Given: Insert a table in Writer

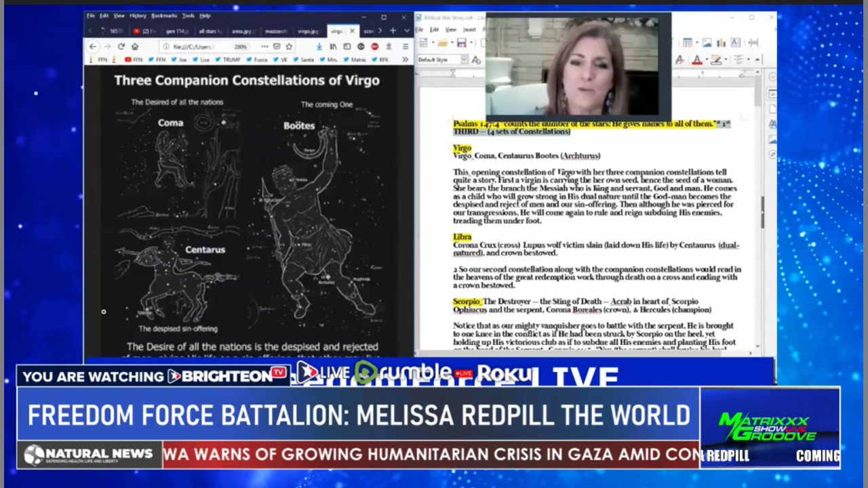Looking at the screenshot, I should click(687, 43).
